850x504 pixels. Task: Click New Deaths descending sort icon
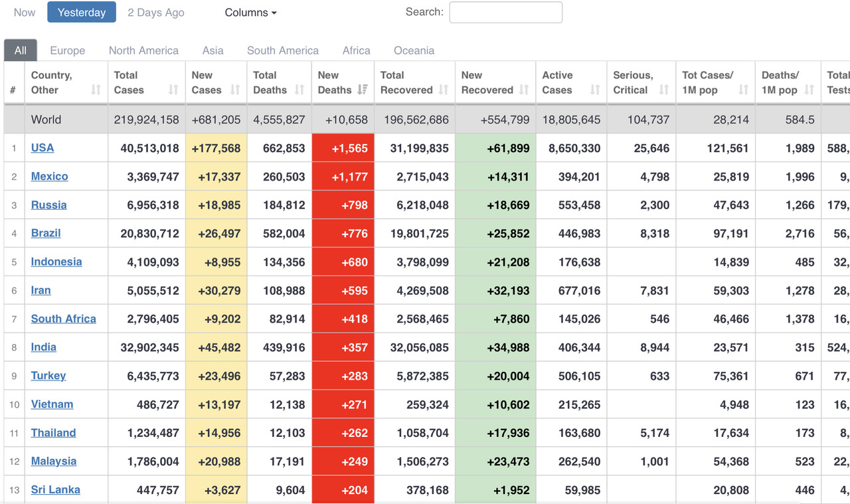click(x=363, y=90)
